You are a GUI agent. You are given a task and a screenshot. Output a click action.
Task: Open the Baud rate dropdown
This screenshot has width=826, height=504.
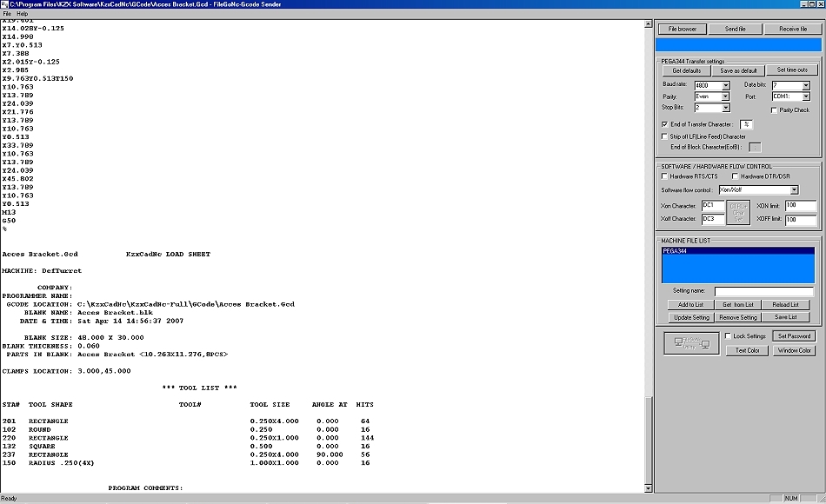(725, 85)
